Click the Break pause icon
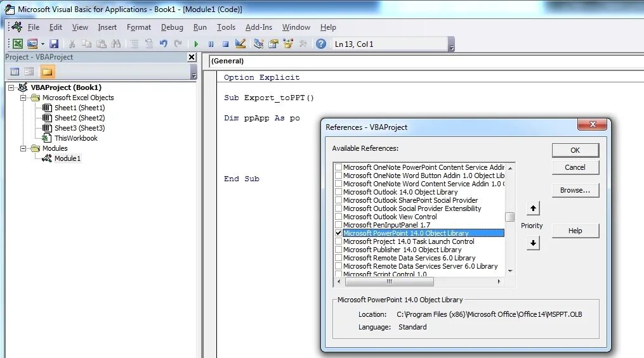The width and height of the screenshot is (644, 358). pyautogui.click(x=211, y=44)
